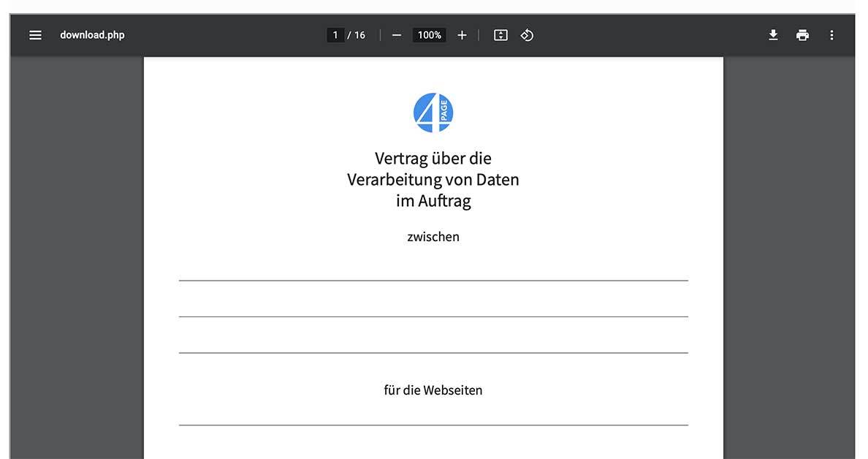Rotate the document counterclockwise
Image resolution: width=868 pixels, height=459 pixels.
click(527, 35)
